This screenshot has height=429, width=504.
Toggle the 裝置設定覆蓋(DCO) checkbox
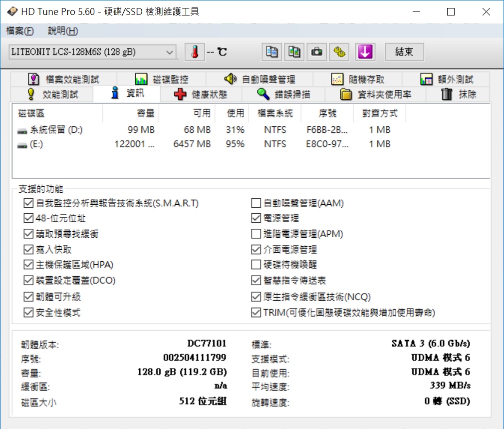coord(28,281)
